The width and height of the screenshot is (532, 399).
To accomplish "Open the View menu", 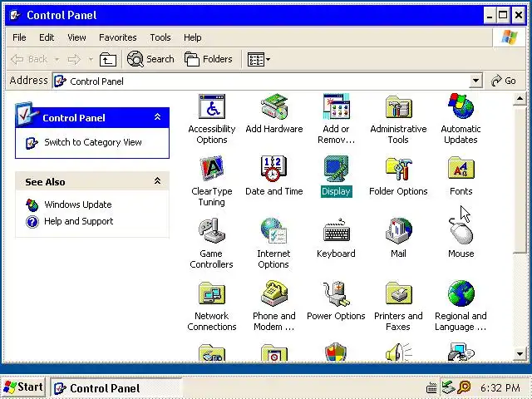I will 76,37.
